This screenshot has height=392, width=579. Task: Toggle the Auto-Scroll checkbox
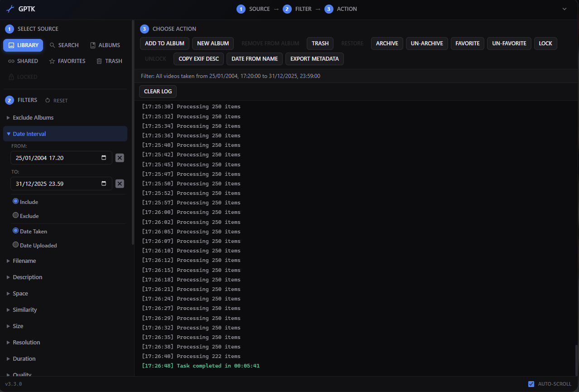coord(531,384)
